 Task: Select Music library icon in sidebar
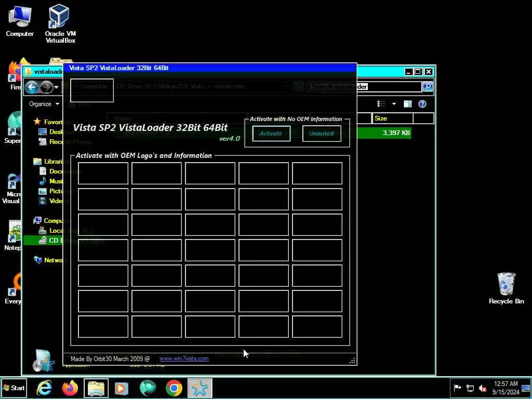(43, 181)
